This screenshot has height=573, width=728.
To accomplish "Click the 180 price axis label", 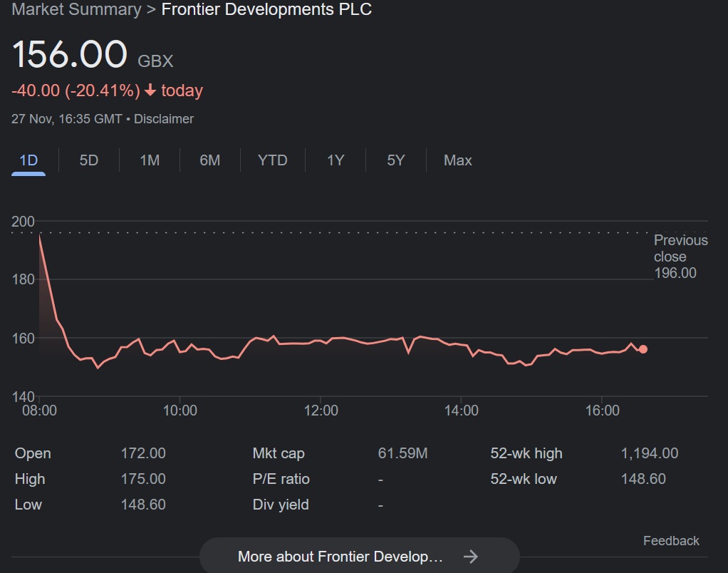I will [24, 279].
